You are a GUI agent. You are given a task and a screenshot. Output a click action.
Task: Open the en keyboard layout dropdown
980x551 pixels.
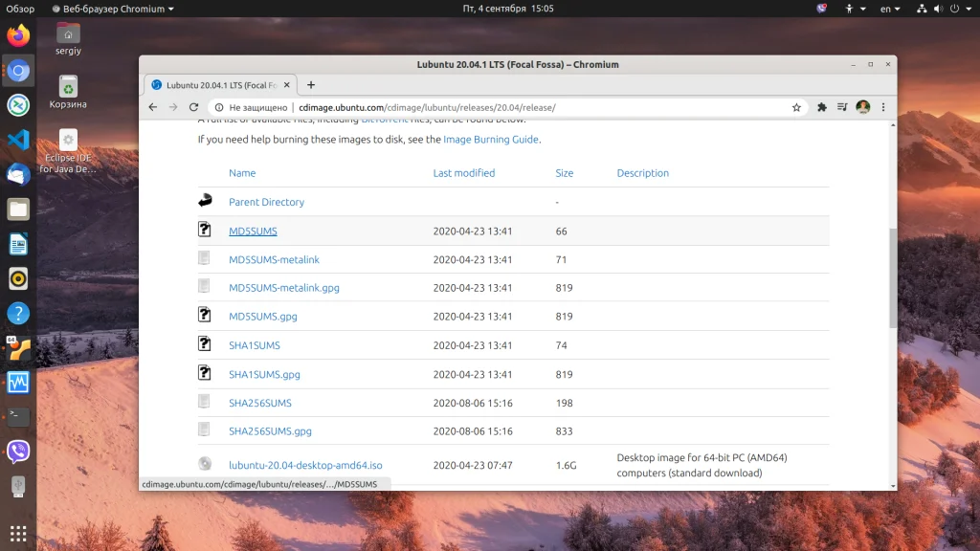[890, 9]
